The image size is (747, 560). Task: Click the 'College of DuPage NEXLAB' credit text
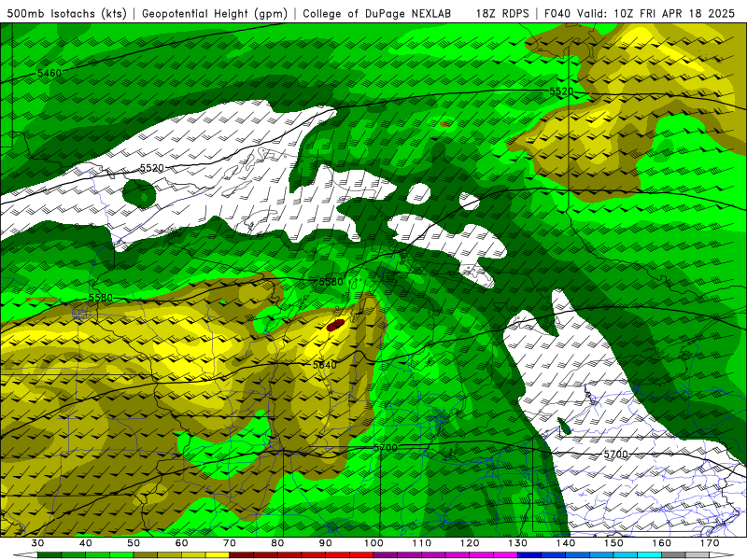tap(376, 13)
